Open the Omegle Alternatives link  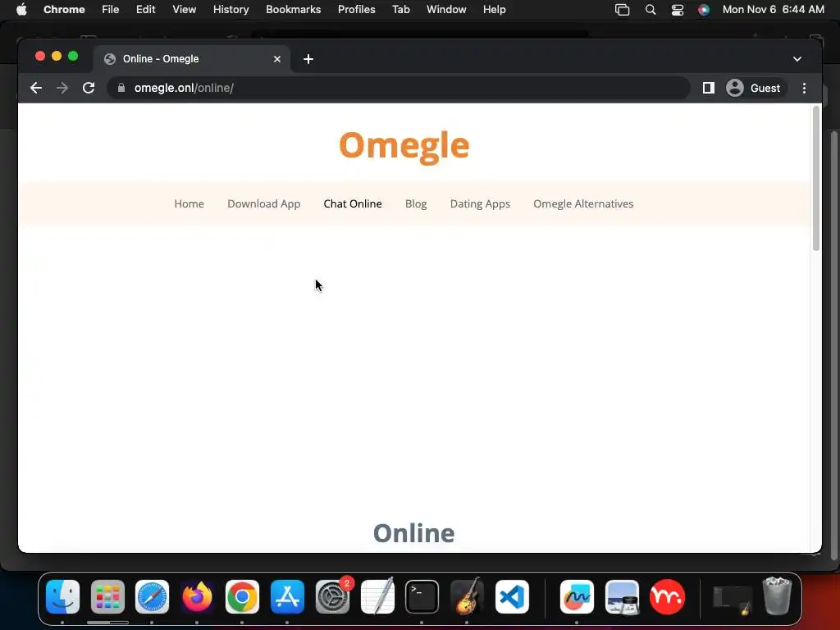click(583, 203)
